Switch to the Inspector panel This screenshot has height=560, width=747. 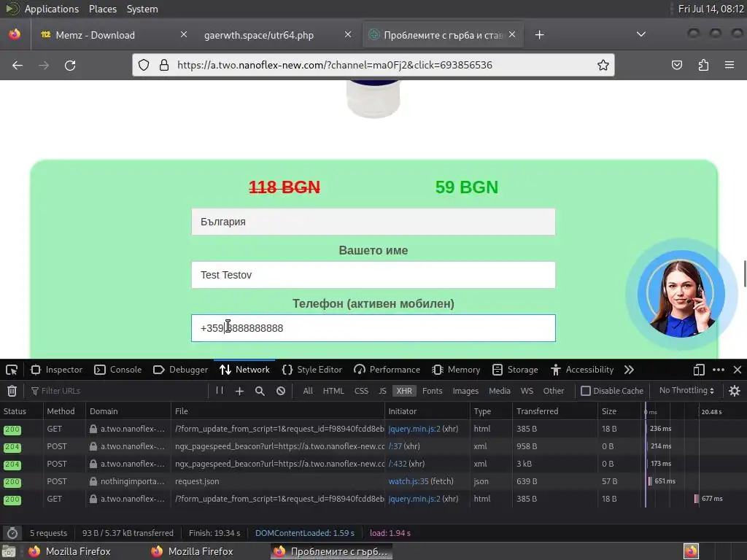pyautogui.click(x=56, y=370)
